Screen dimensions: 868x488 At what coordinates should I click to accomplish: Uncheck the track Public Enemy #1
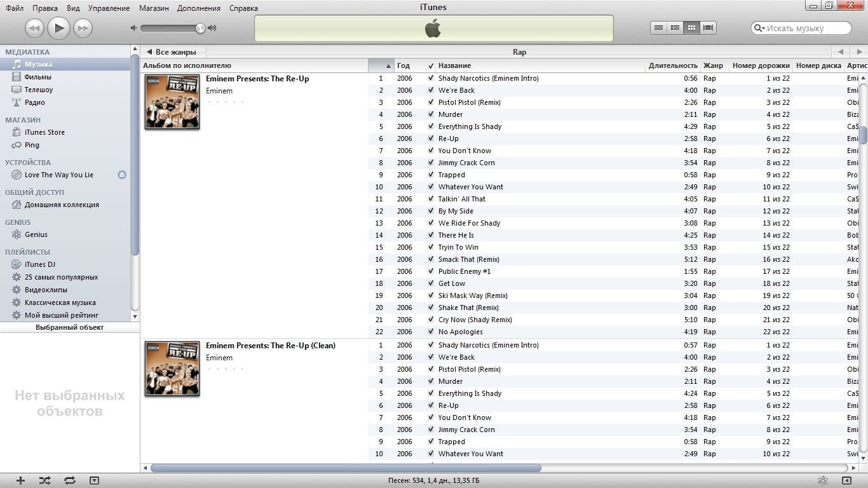coord(431,271)
